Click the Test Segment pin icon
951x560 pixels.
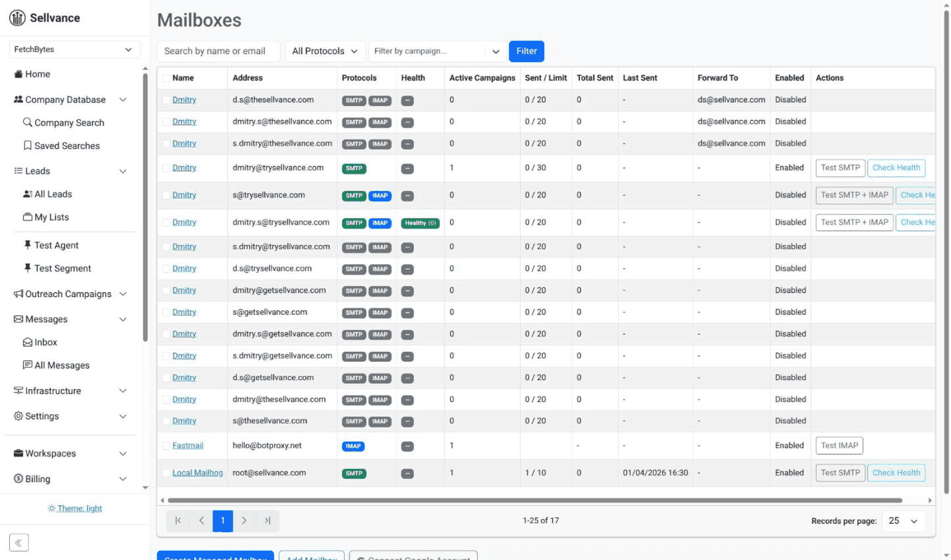(x=28, y=268)
